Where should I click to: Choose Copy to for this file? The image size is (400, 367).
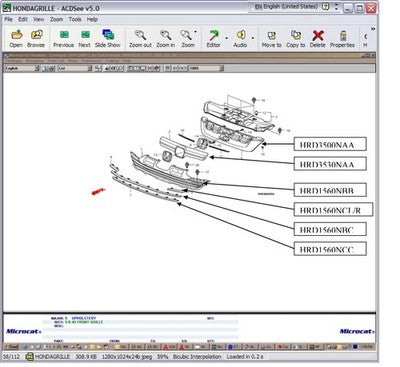(x=296, y=38)
